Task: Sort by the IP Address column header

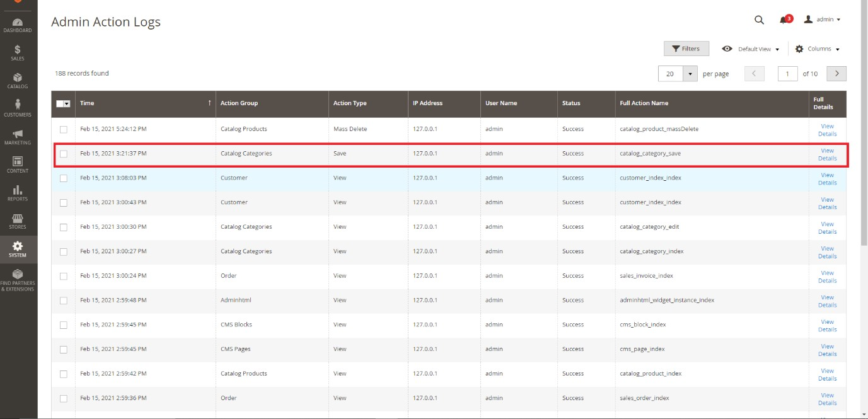Action: pos(444,103)
